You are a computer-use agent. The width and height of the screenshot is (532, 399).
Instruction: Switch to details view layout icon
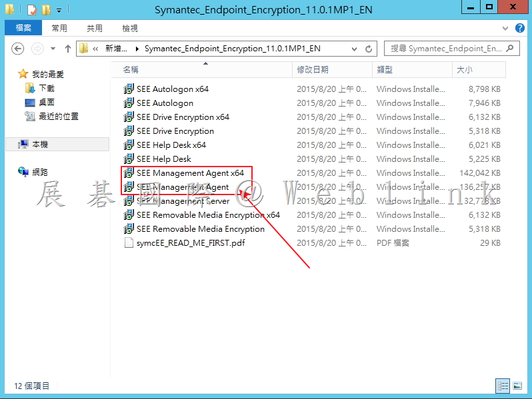[x=503, y=386]
